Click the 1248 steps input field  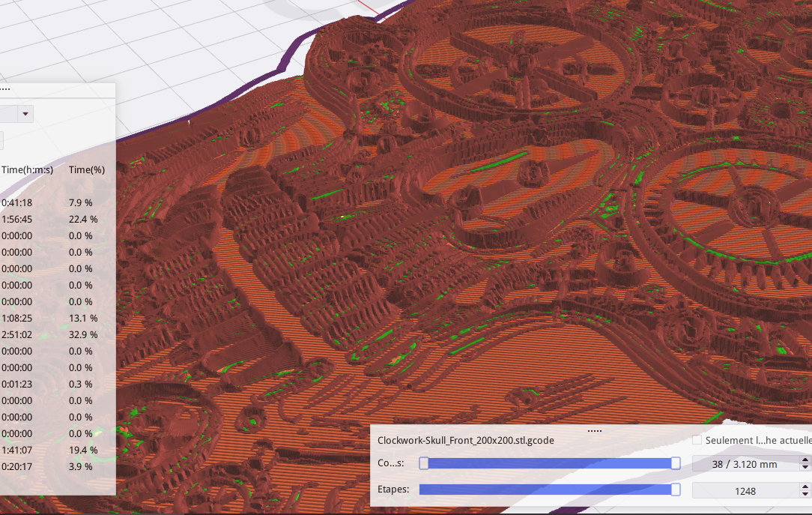(x=745, y=491)
